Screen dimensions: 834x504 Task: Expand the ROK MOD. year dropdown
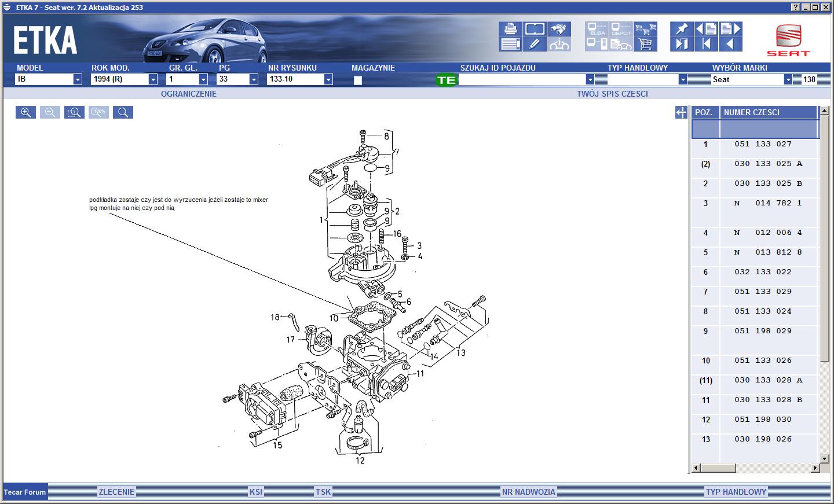[153, 80]
